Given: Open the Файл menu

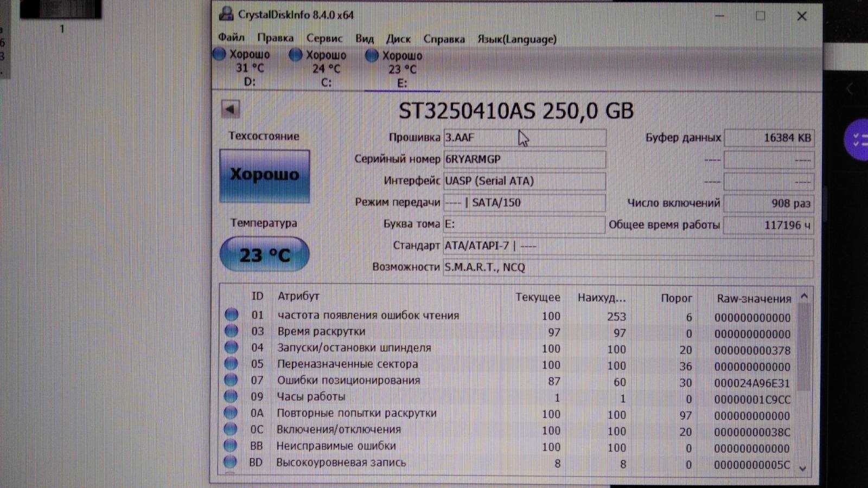Looking at the screenshot, I should click(231, 38).
